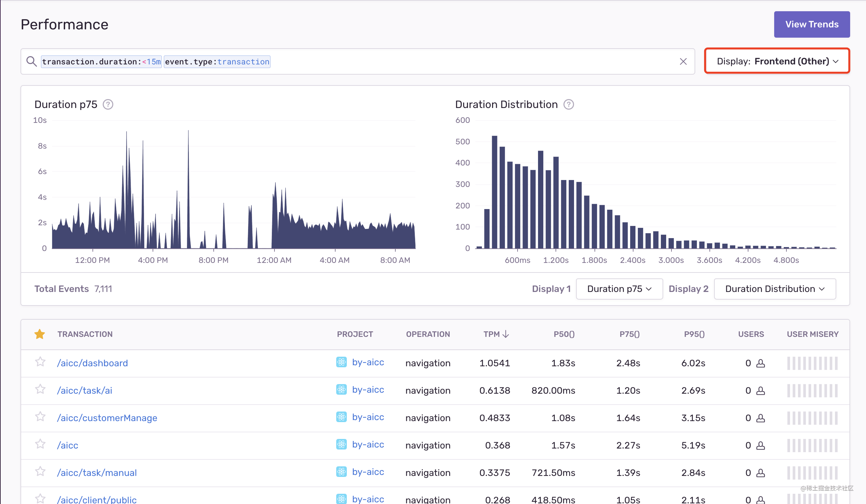Image resolution: width=866 pixels, height=504 pixels.
Task: Sort by the USERS column header
Action: (x=751, y=334)
